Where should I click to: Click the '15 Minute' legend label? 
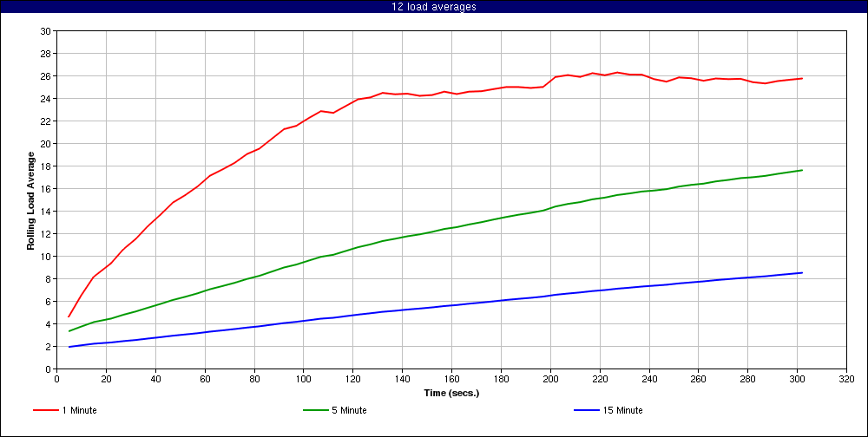click(623, 410)
